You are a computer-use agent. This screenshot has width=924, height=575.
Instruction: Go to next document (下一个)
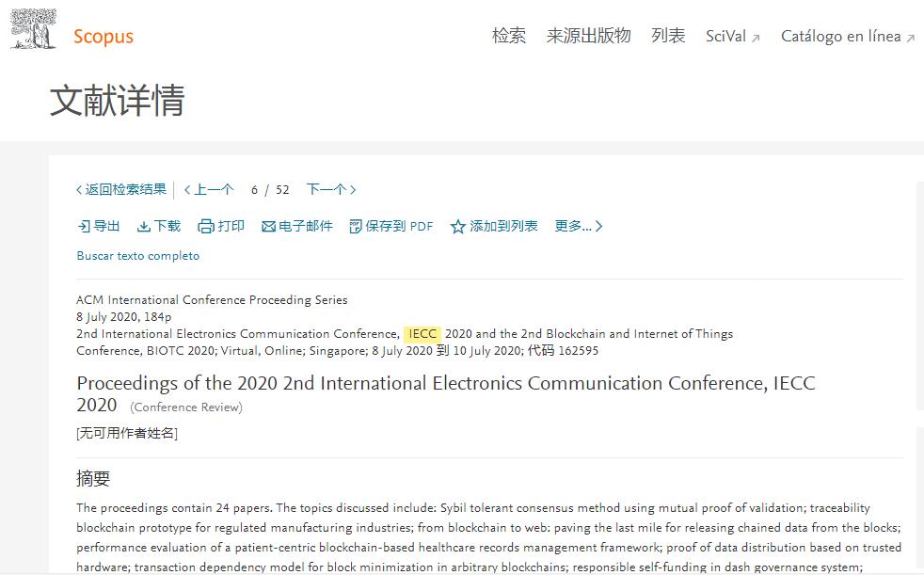pos(331,190)
